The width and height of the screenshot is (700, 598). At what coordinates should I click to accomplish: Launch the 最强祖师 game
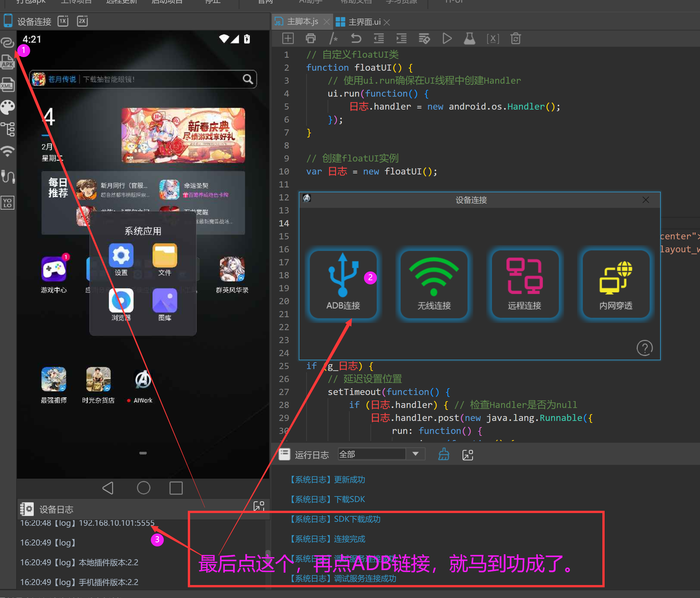(x=54, y=385)
